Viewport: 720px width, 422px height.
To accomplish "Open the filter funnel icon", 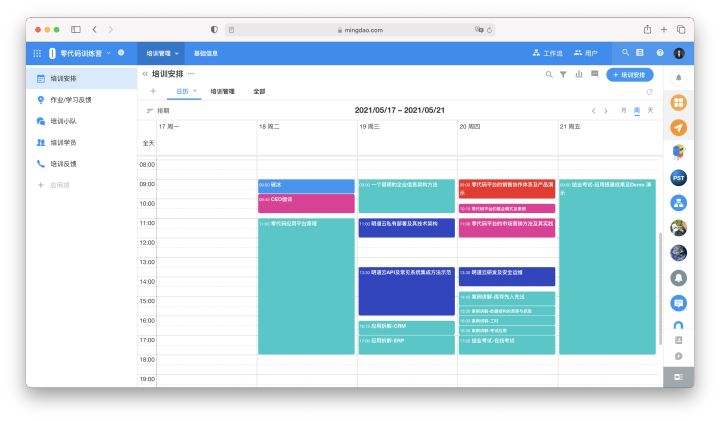I will click(563, 74).
